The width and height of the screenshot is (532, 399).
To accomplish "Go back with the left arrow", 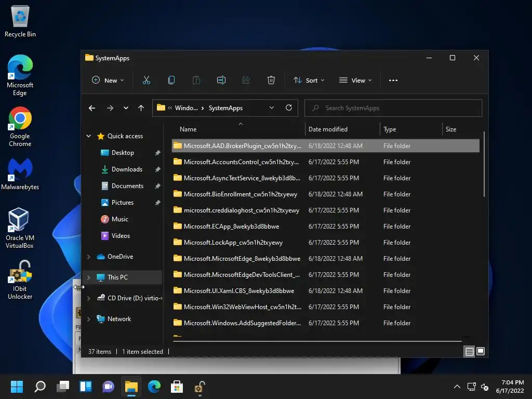I will [x=92, y=108].
